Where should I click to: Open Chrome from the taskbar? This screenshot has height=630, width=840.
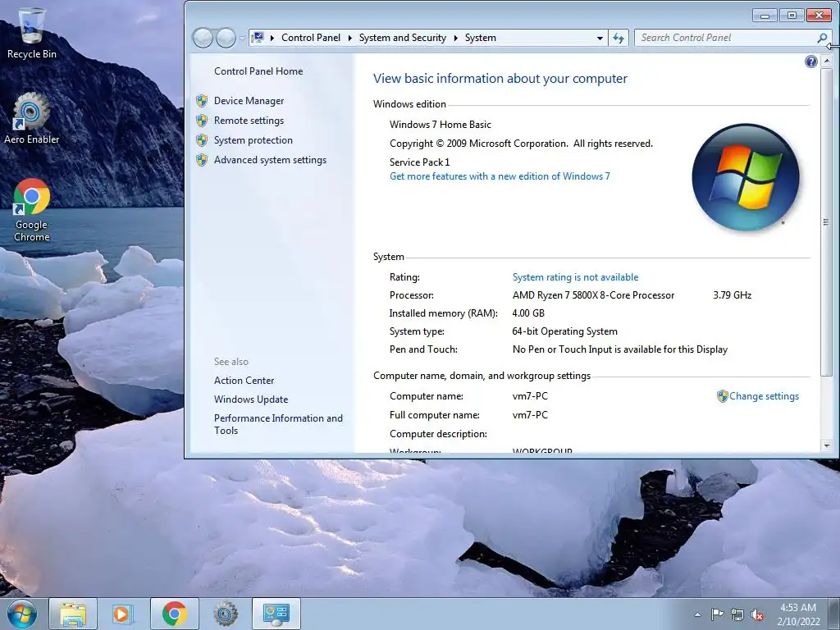click(174, 614)
